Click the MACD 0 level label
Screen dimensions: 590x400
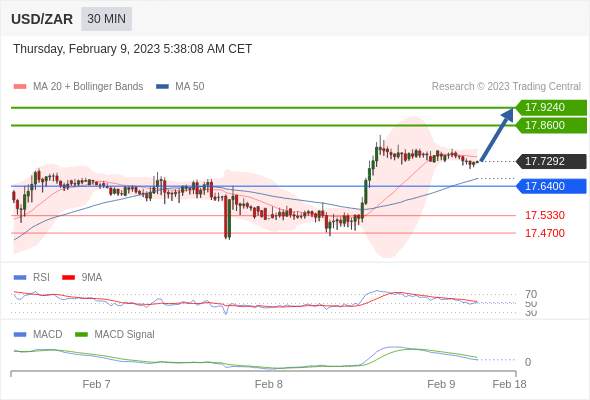528,362
